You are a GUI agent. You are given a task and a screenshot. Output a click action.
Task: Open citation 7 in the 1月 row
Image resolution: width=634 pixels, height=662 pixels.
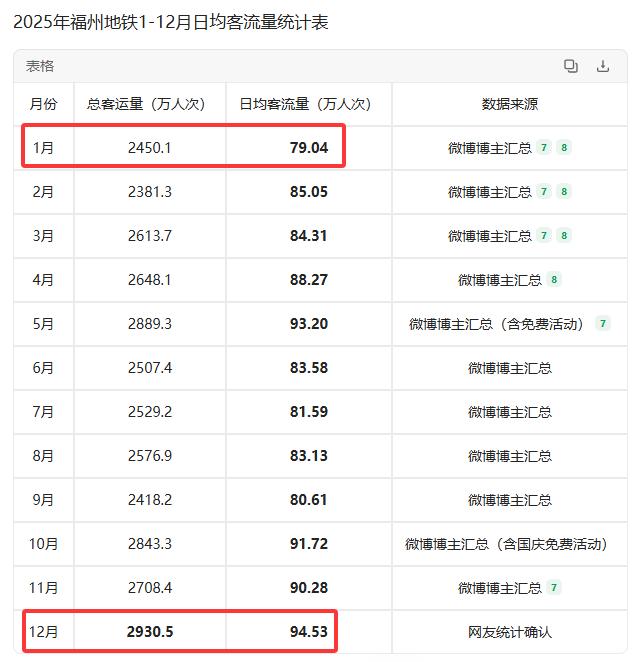[544, 147]
